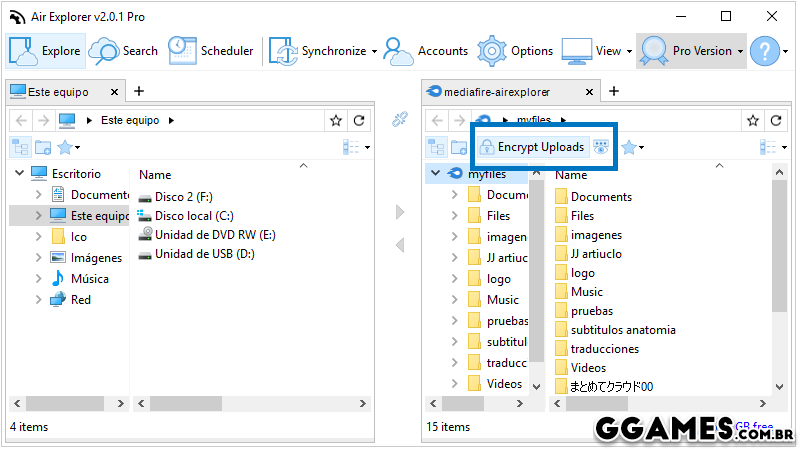
Task: Open the Search tool in main toolbar
Action: pyautogui.click(x=124, y=51)
